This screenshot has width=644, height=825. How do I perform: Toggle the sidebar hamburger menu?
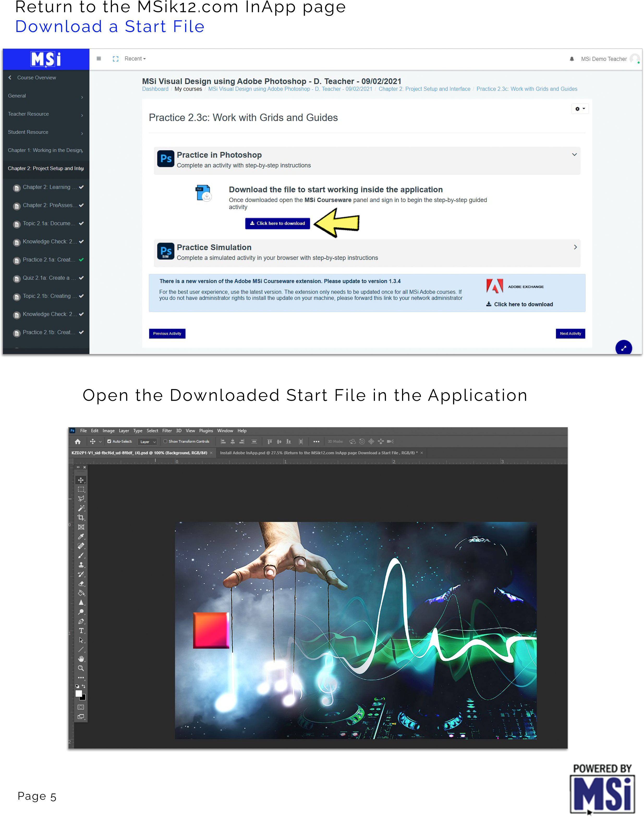[99, 58]
